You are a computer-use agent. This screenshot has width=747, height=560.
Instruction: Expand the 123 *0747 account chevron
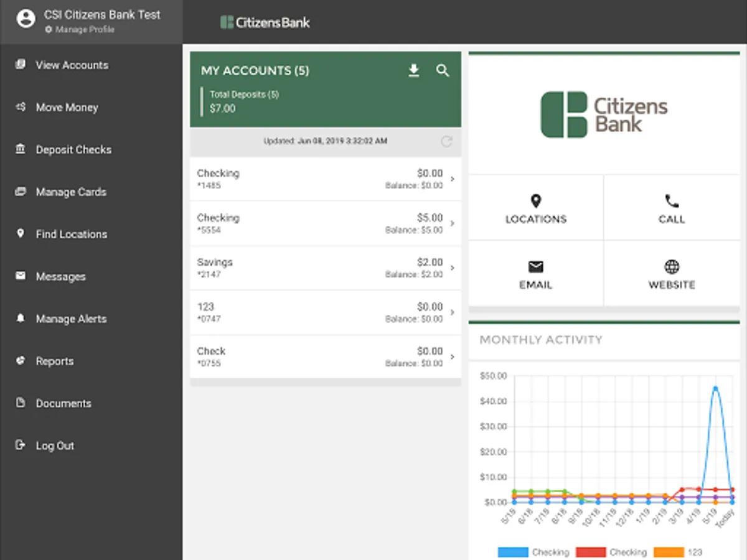pyautogui.click(x=453, y=312)
